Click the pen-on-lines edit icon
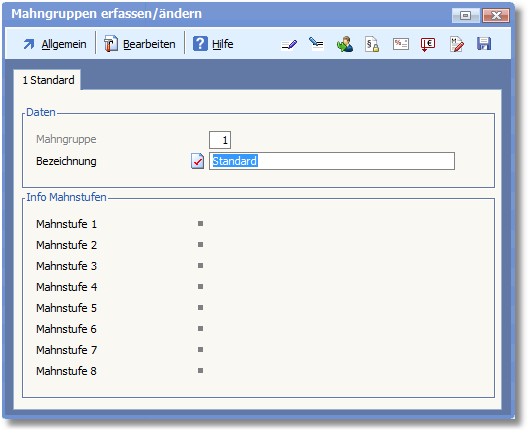This screenshot has width=529, height=433. pyautogui.click(x=289, y=44)
